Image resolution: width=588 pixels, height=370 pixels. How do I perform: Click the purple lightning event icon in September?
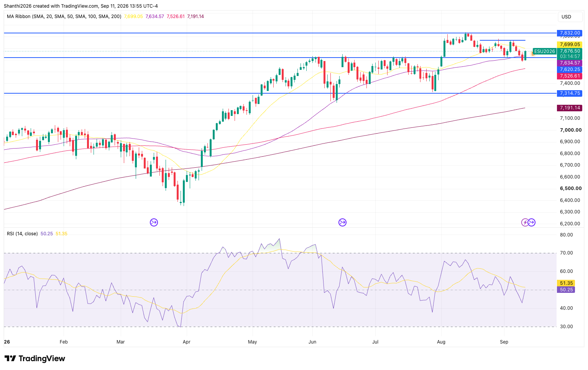(x=525, y=222)
